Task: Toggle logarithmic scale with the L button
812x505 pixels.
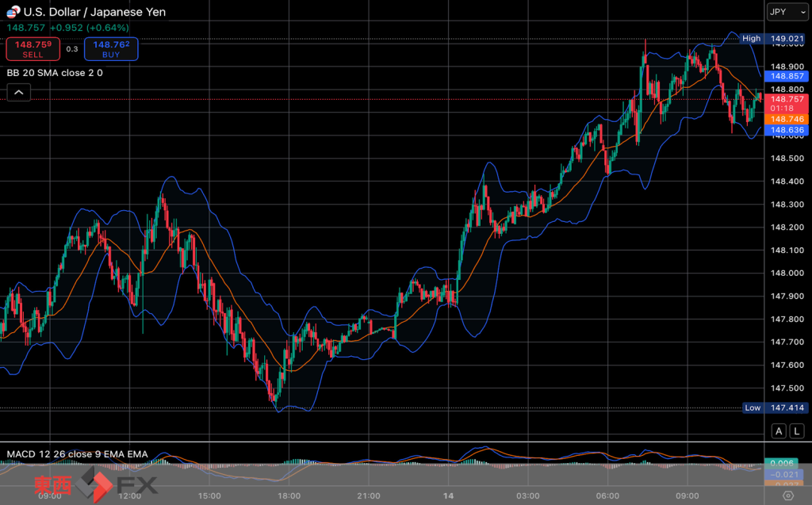Action: [796, 431]
